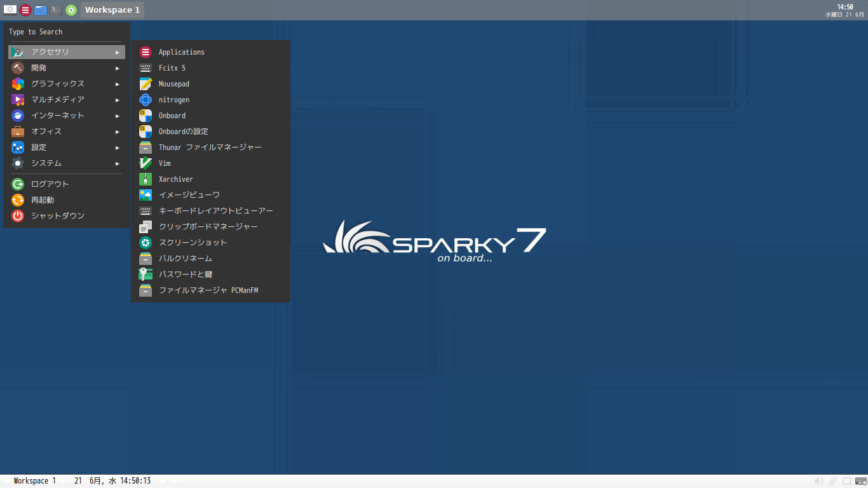Click the red シャットダウン power icon

18,216
